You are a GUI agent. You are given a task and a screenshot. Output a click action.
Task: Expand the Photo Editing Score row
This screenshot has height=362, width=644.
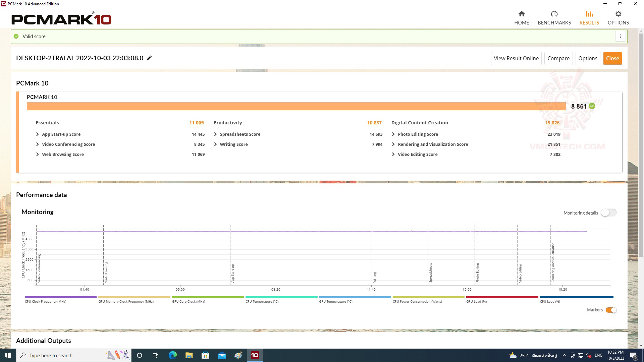[394, 134]
